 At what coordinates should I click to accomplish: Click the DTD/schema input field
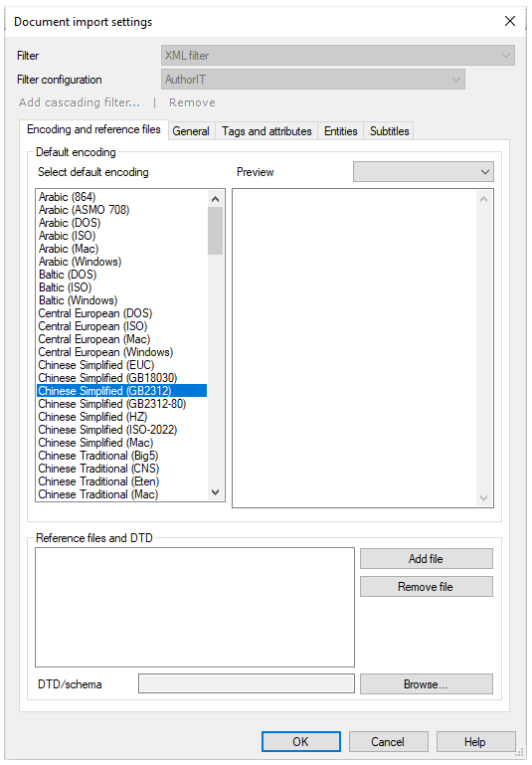pyautogui.click(x=247, y=683)
